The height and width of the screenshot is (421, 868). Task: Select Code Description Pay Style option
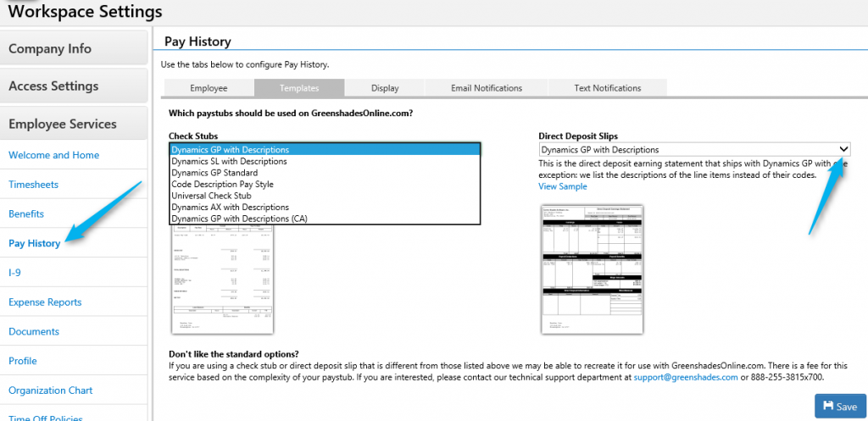[325, 184]
